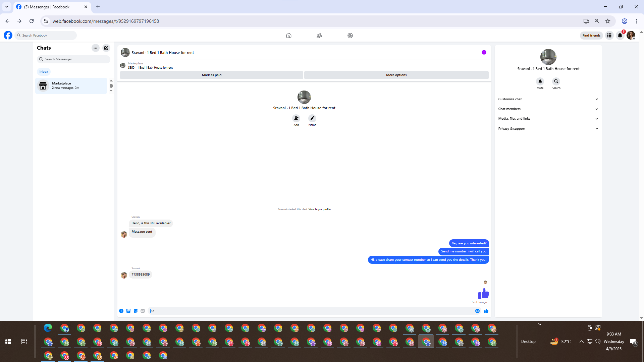This screenshot has width=644, height=362.
Task: Open the Chats options ellipsis menu
Action: pos(95,48)
